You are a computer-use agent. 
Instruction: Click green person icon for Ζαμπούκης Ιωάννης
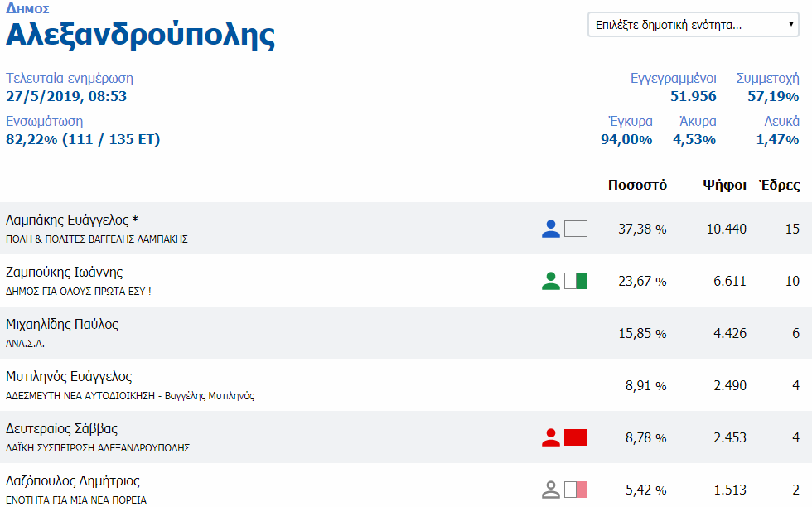[551, 281]
